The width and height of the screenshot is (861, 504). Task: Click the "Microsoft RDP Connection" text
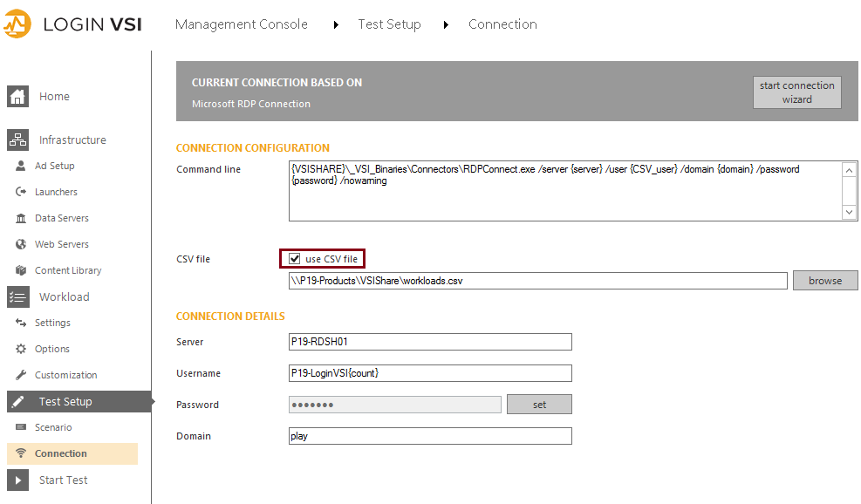(251, 104)
